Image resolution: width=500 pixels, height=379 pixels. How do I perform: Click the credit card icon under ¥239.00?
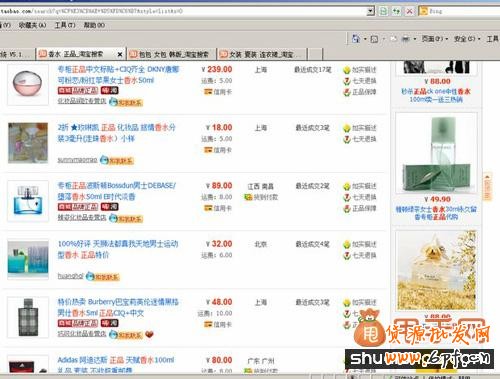208,92
